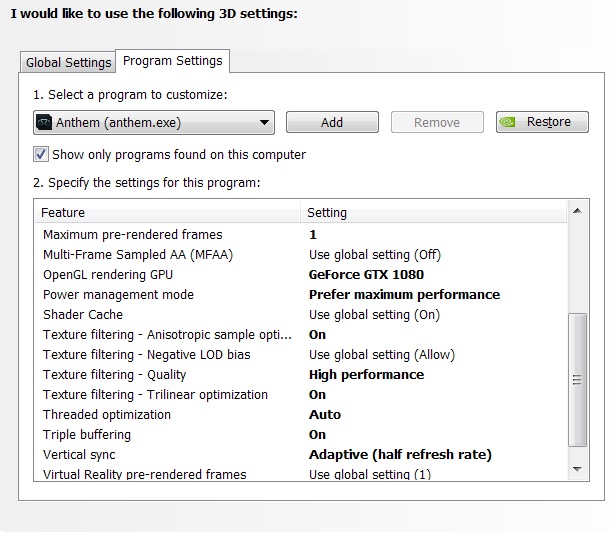Switch to the Global Settings tab
610x539 pixels.
(x=68, y=62)
